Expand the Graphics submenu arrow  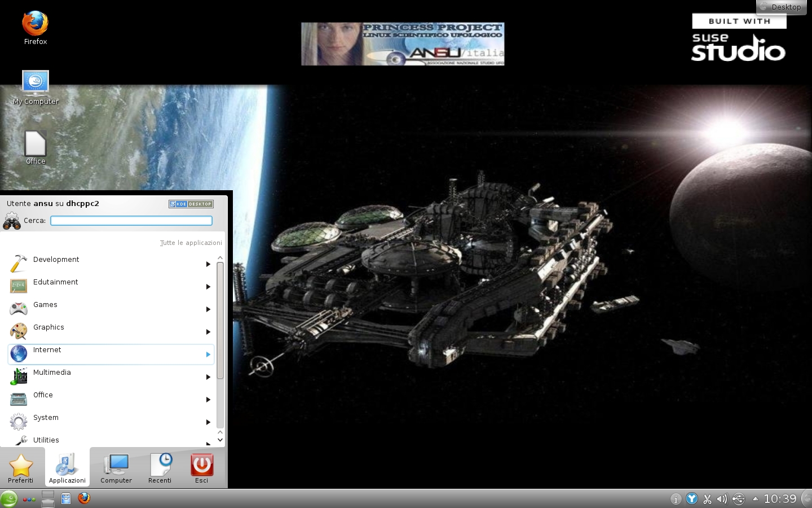[208, 332]
